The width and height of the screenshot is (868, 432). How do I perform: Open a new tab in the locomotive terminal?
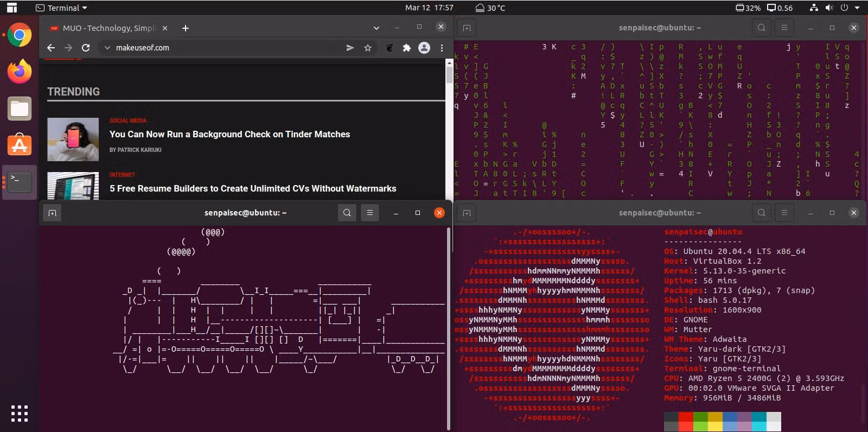(x=53, y=213)
